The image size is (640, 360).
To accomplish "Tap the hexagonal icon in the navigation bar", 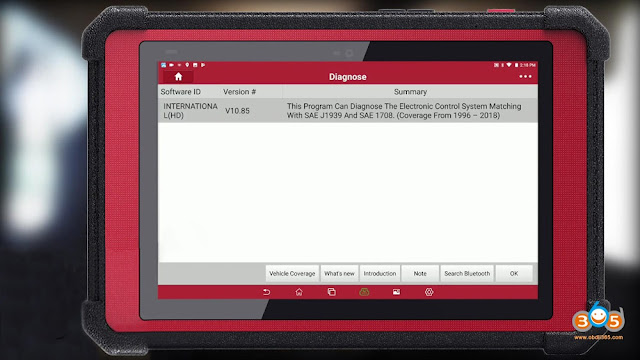I will [429, 292].
